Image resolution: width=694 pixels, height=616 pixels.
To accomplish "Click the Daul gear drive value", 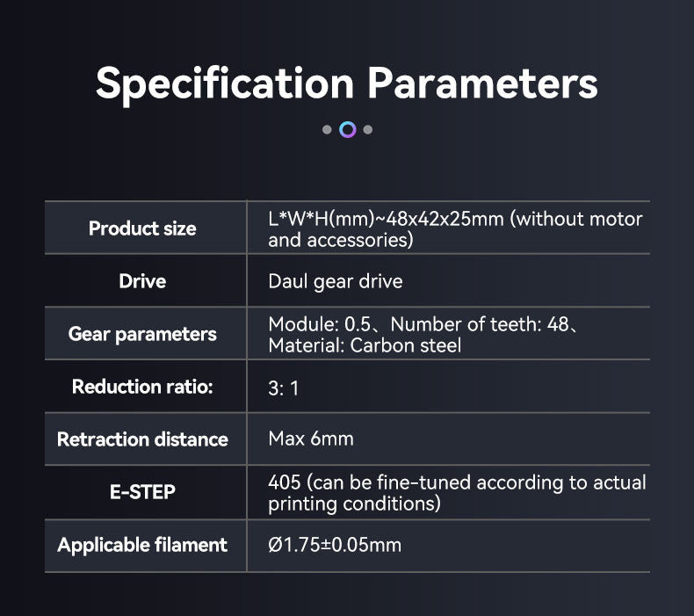I will 335,281.
